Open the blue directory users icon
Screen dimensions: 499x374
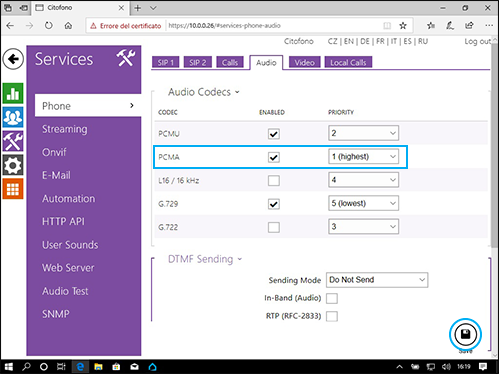[x=13, y=117]
